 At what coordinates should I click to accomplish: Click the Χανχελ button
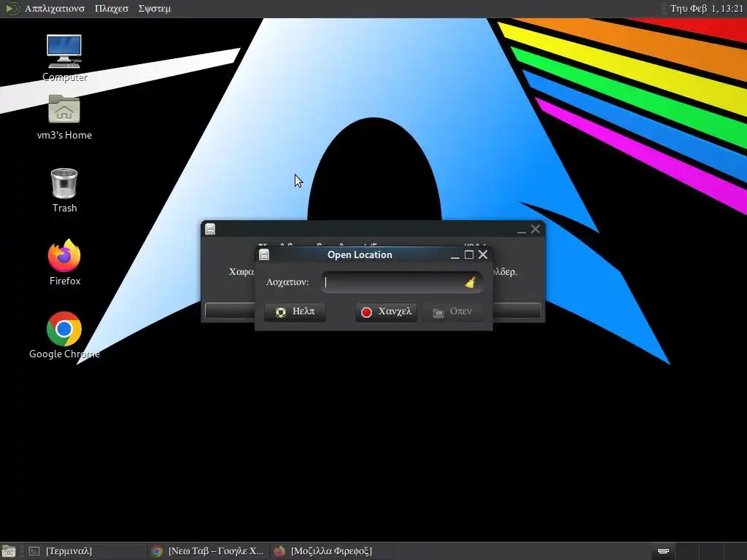tap(386, 312)
